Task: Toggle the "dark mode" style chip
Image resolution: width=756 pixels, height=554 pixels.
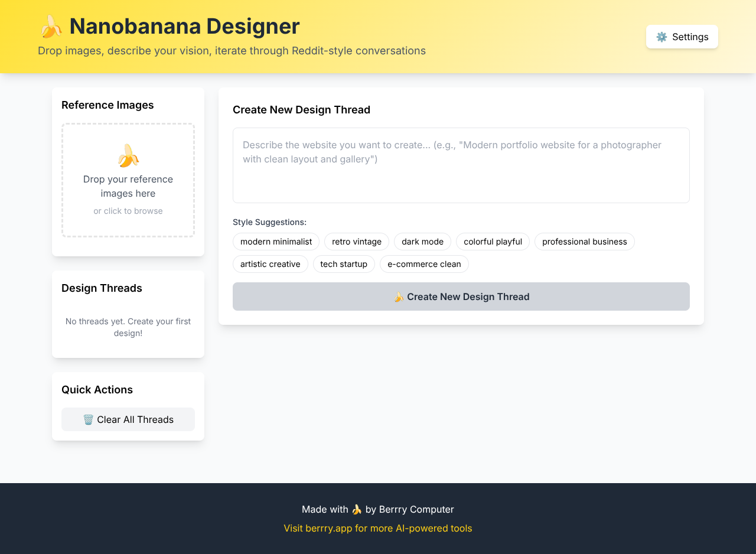Action: pos(422,242)
